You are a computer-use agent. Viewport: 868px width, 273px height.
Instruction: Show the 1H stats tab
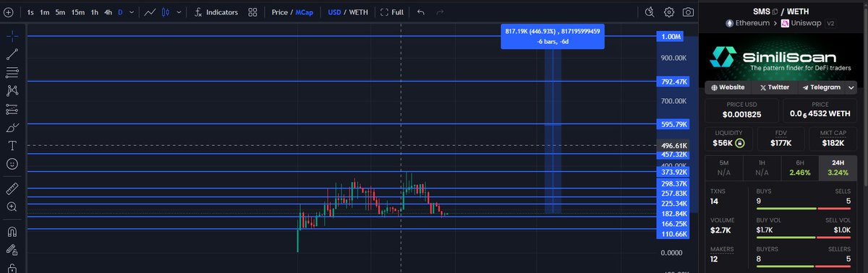pyautogui.click(x=763, y=168)
